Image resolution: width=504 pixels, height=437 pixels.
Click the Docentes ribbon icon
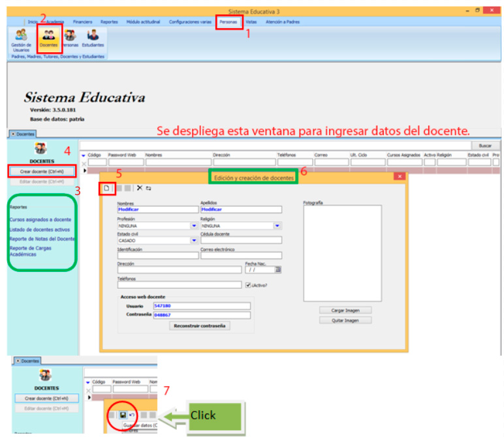pyautogui.click(x=48, y=38)
